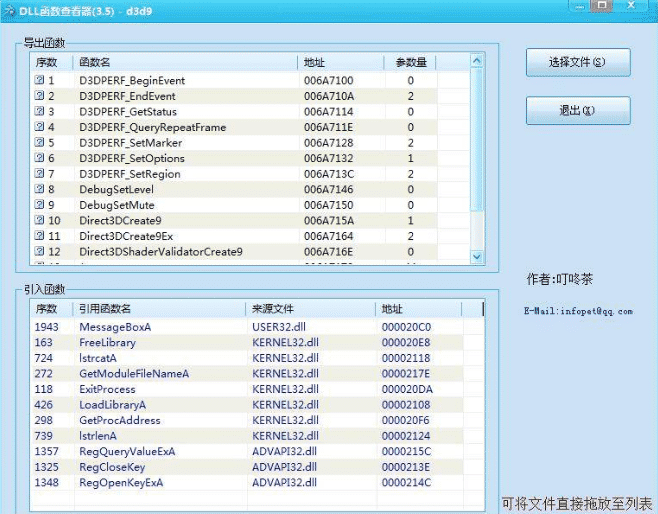
Task: Click the icon beside export row 3
Action: tap(39, 111)
